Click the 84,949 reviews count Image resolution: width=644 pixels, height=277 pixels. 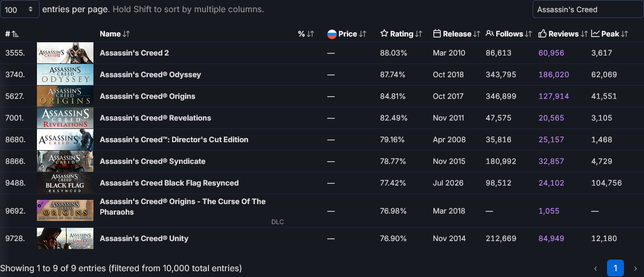click(x=551, y=238)
